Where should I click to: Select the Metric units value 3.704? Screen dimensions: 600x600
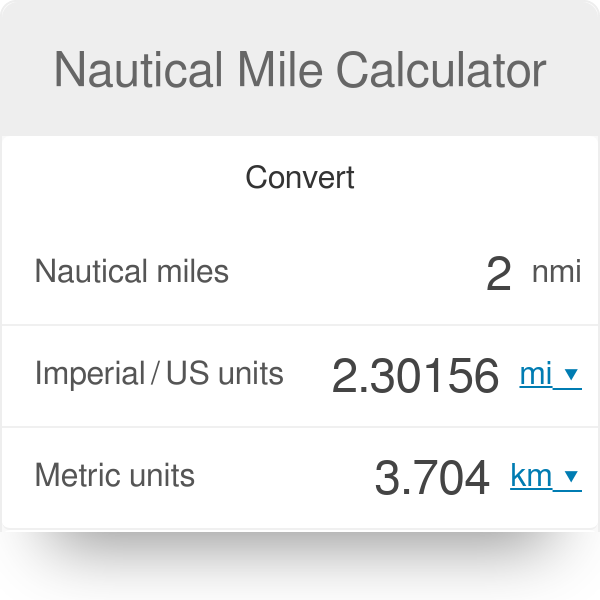tap(432, 478)
